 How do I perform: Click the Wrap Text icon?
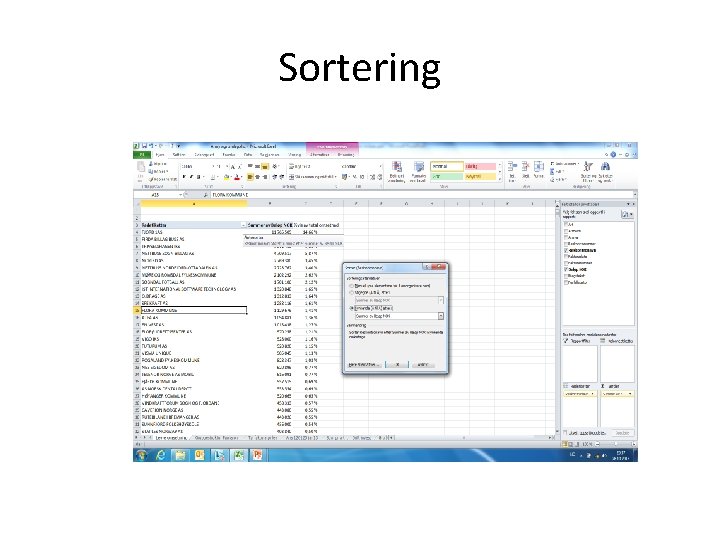coord(291,167)
